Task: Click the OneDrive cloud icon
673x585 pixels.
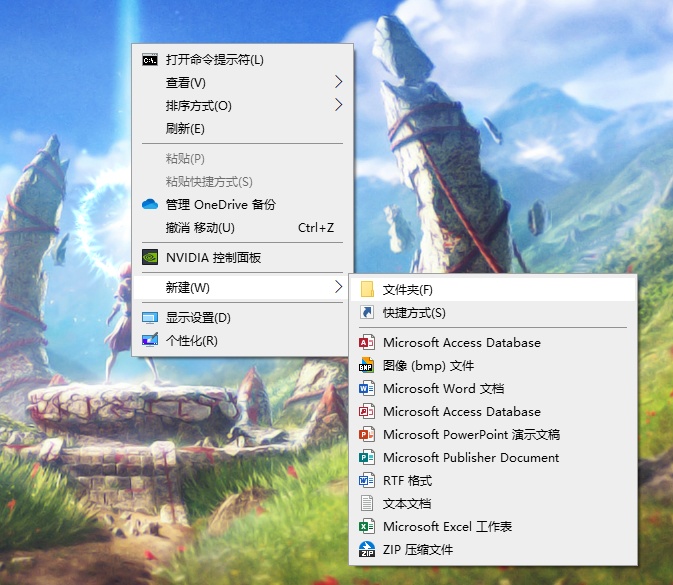Action: 150,204
